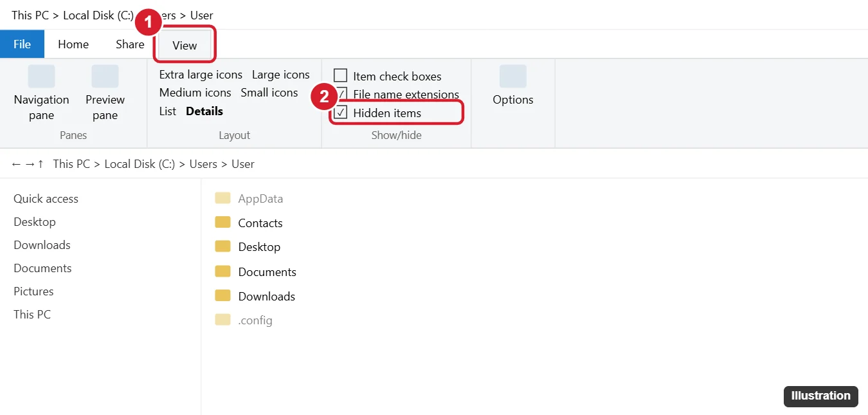Screen dimensions: 868x415
Task: Click the Options label
Action: coord(513,100)
